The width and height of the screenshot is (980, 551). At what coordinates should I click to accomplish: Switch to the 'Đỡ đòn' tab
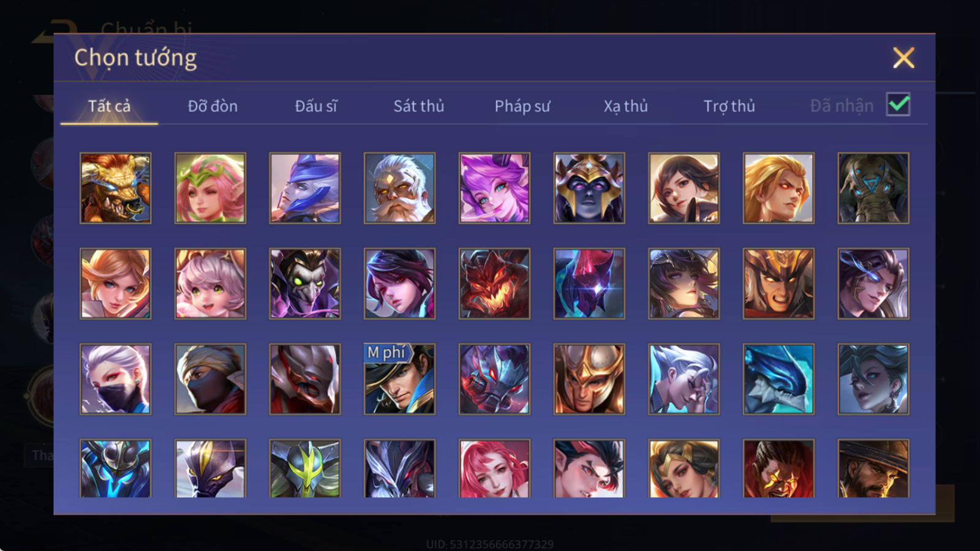click(x=213, y=106)
